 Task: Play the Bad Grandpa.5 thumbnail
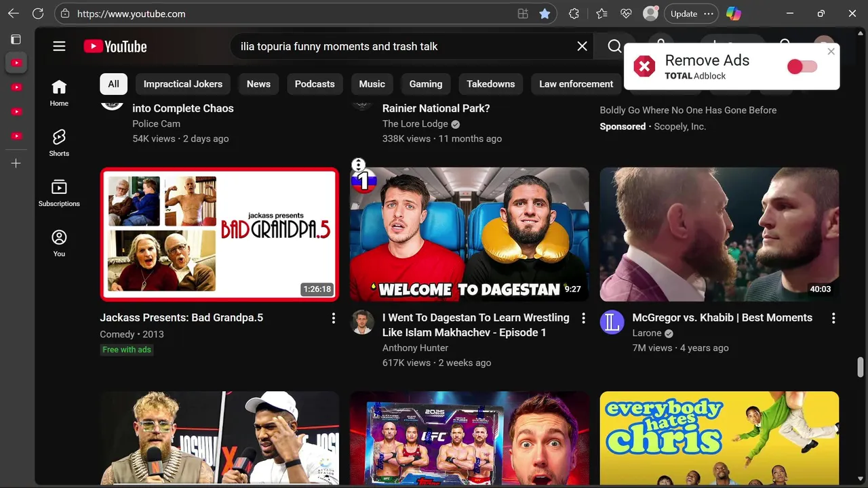pos(219,234)
